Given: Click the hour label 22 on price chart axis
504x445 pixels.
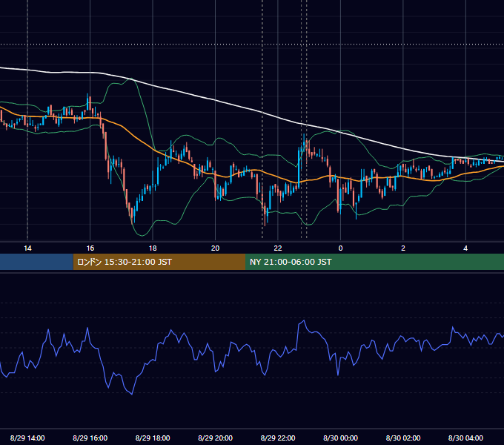Looking at the screenshot, I should [278, 248].
